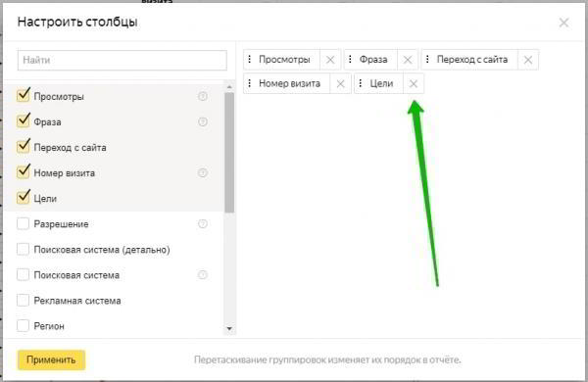Click the scrollbar down arrow in columns list
This screenshot has height=382, width=588.
229,329
